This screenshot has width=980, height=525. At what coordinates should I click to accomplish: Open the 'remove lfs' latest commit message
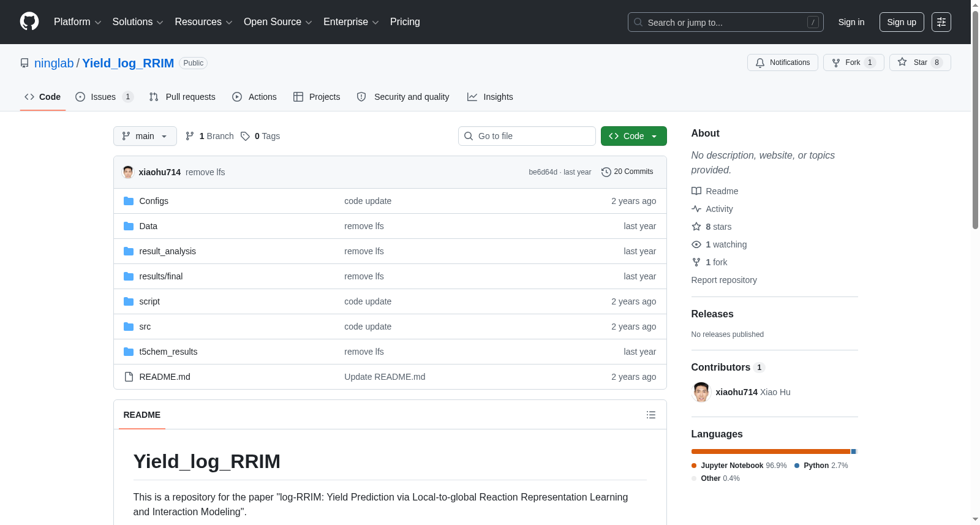pyautogui.click(x=205, y=172)
